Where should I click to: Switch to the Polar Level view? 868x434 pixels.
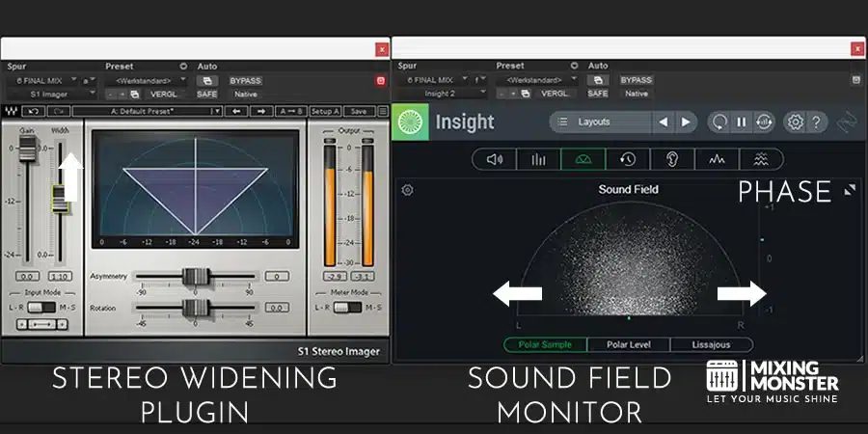tap(629, 344)
